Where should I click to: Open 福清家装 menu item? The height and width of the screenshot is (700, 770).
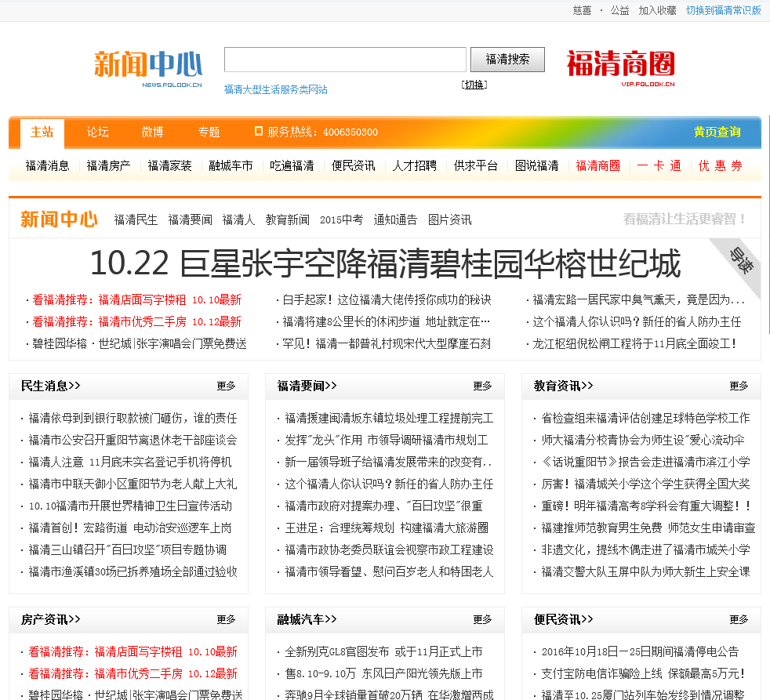tap(169, 166)
